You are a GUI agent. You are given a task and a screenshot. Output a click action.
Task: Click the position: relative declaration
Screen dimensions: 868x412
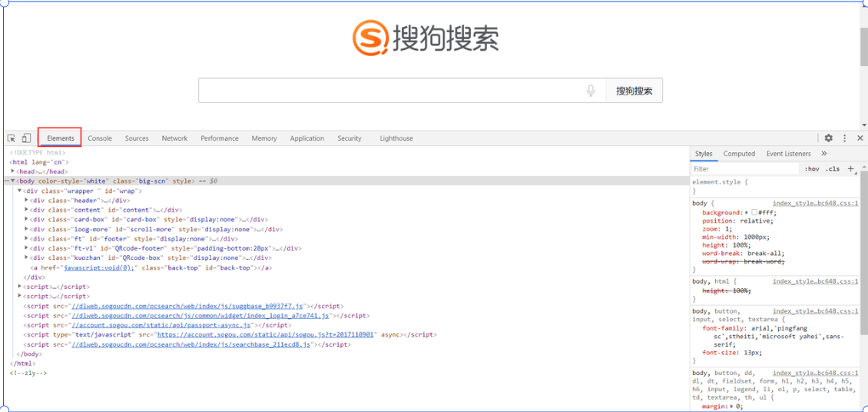(x=738, y=221)
